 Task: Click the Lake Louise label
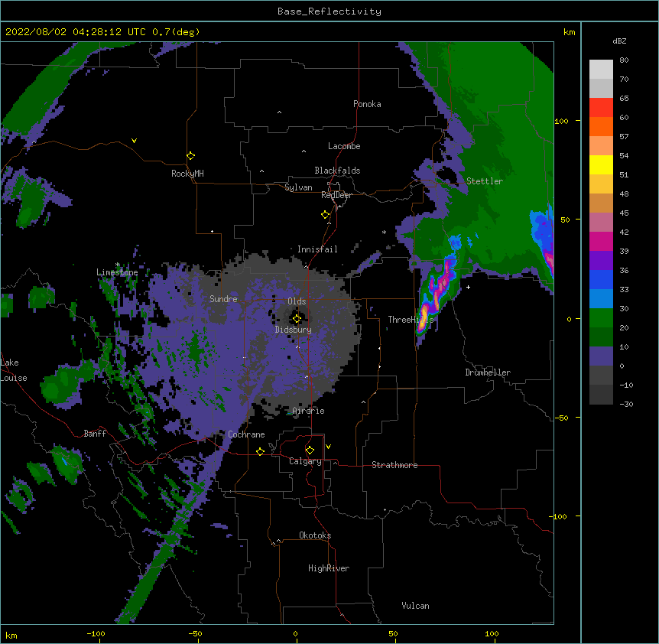click(12, 370)
